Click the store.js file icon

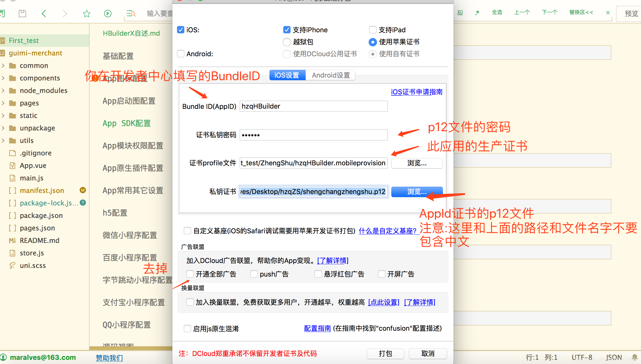point(12,253)
